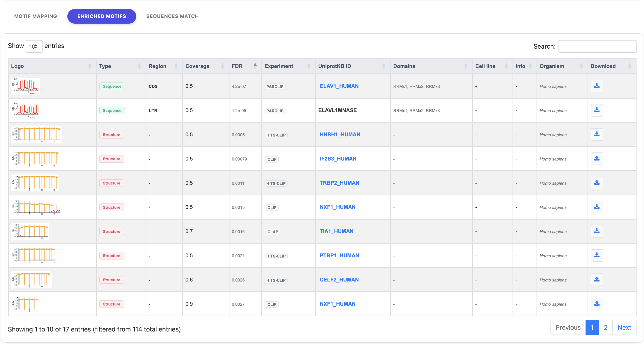644x344 pixels.
Task: Click the ELAVL1MNASE identifier text
Action: click(337, 110)
